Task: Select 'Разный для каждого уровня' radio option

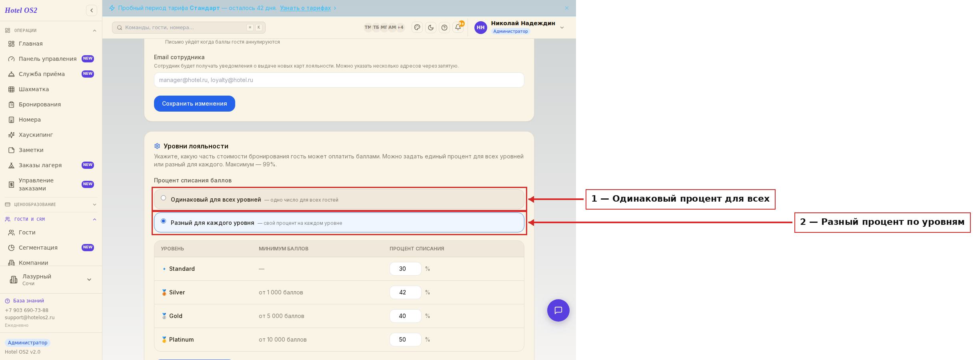Action: click(x=164, y=221)
